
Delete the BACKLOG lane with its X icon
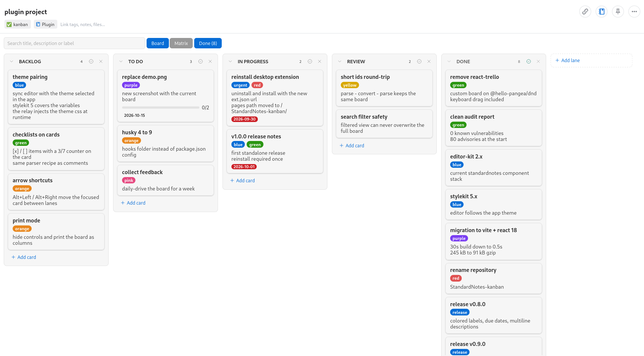click(x=101, y=61)
